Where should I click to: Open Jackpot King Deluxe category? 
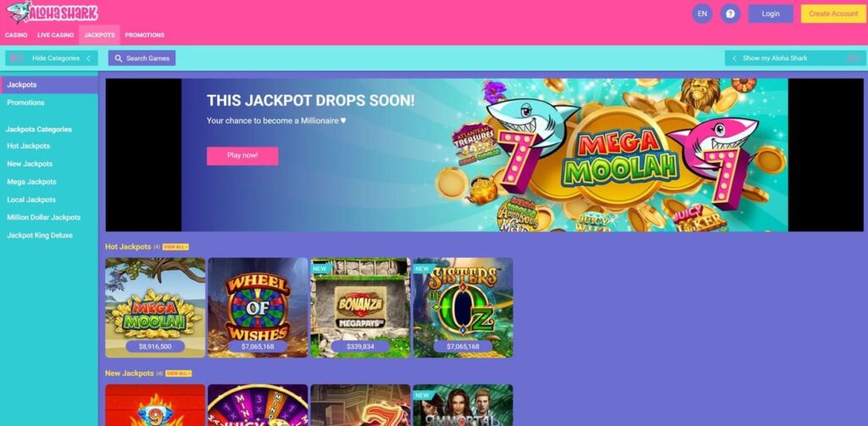[x=40, y=235]
